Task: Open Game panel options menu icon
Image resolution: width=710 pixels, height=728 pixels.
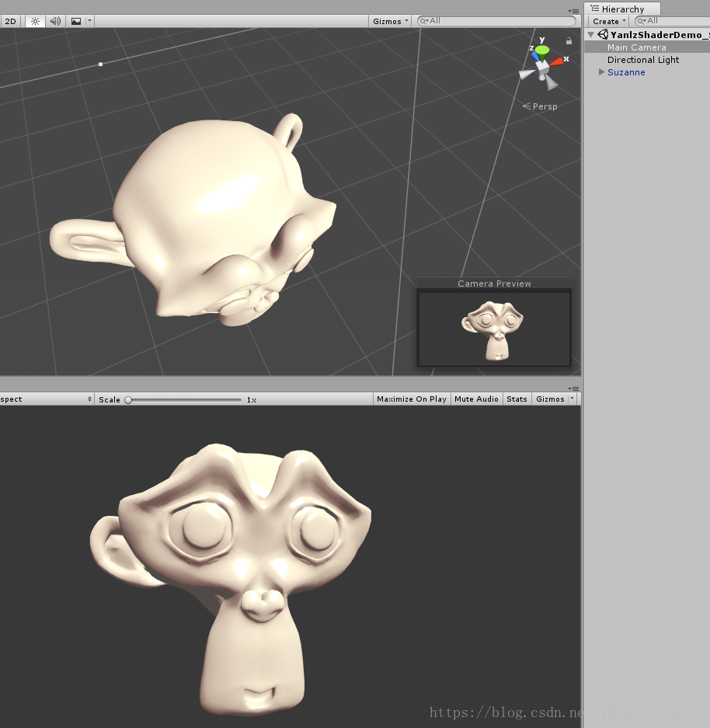Action: point(573,388)
